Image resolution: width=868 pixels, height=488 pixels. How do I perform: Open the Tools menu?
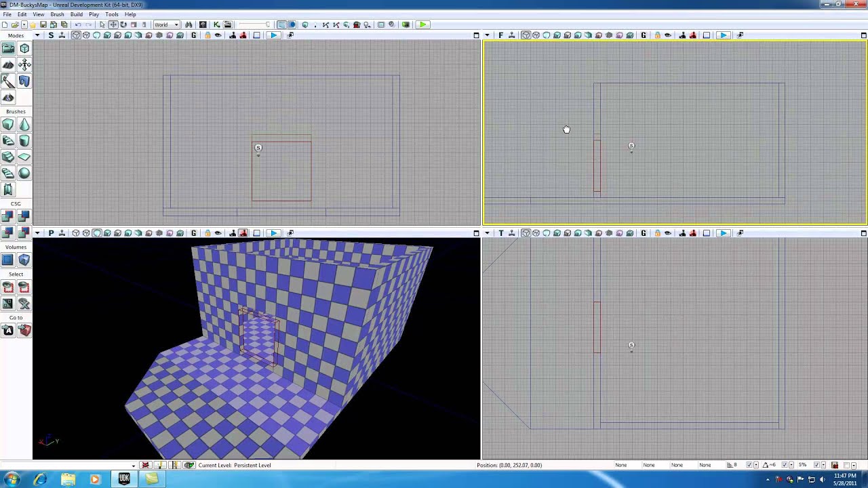pyautogui.click(x=112, y=14)
